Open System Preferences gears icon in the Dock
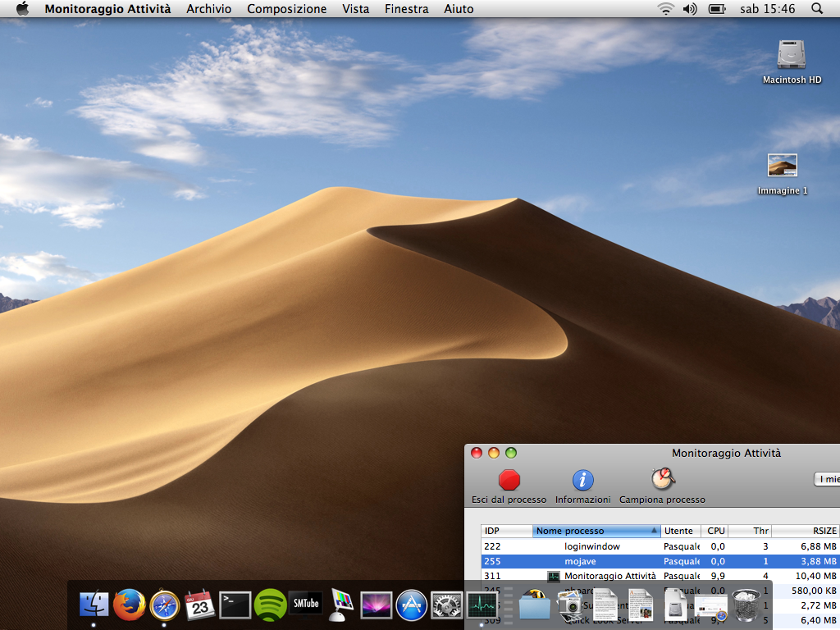 pyautogui.click(x=446, y=605)
